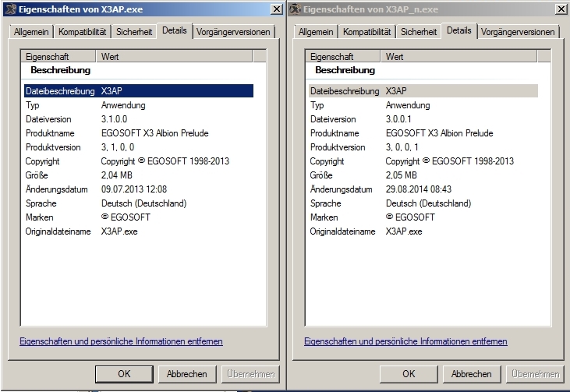Viewport: 570px width, 392px height.
Task: Select Copyright row in X3AP.exe window
Action: point(139,161)
